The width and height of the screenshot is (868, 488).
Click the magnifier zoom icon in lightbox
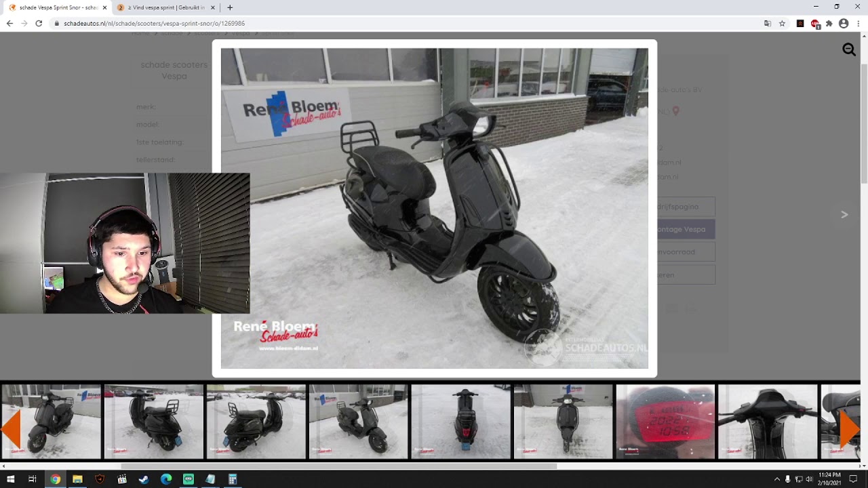click(x=849, y=49)
